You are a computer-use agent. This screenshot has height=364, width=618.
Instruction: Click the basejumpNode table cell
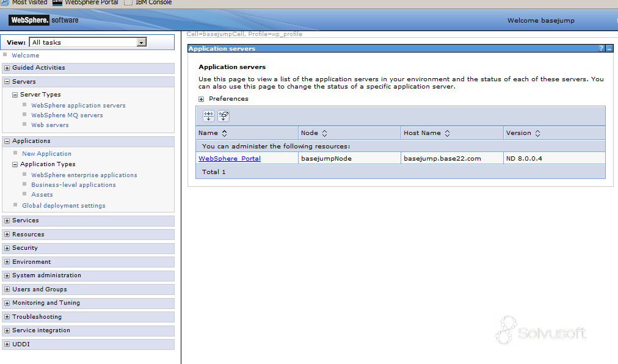click(x=349, y=159)
